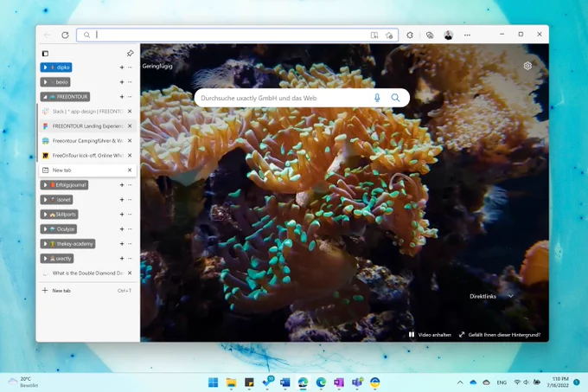The image size is (588, 392).
Task: Open options menu for FREEONTOUR group
Action: click(130, 97)
